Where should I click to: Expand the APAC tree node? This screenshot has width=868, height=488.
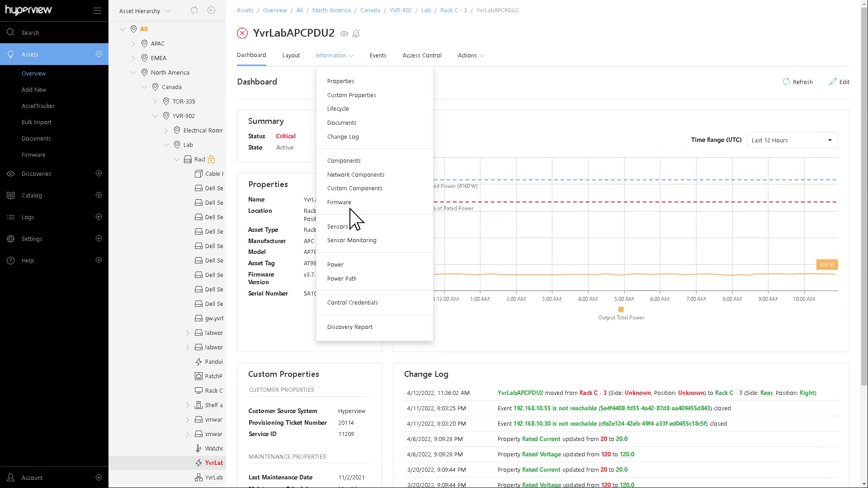(133, 43)
